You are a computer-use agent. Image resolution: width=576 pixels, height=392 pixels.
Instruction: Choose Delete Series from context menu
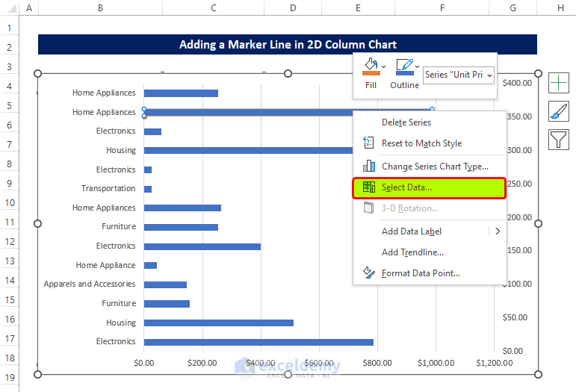[406, 122]
